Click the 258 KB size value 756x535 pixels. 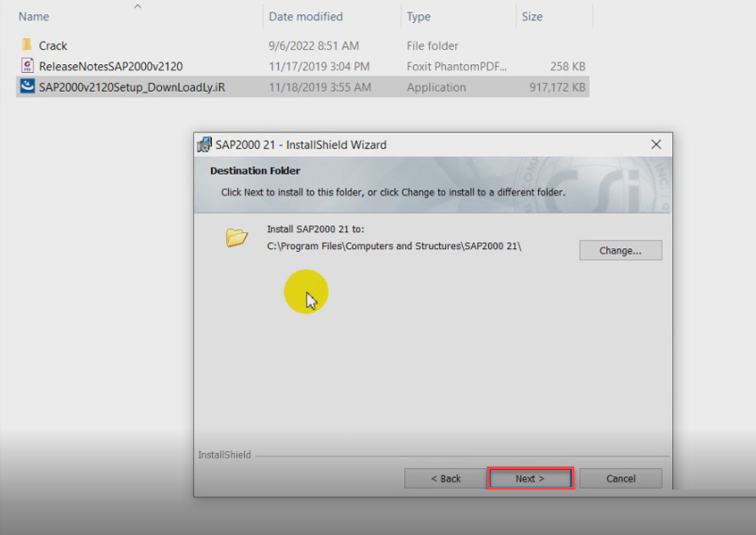click(x=567, y=66)
